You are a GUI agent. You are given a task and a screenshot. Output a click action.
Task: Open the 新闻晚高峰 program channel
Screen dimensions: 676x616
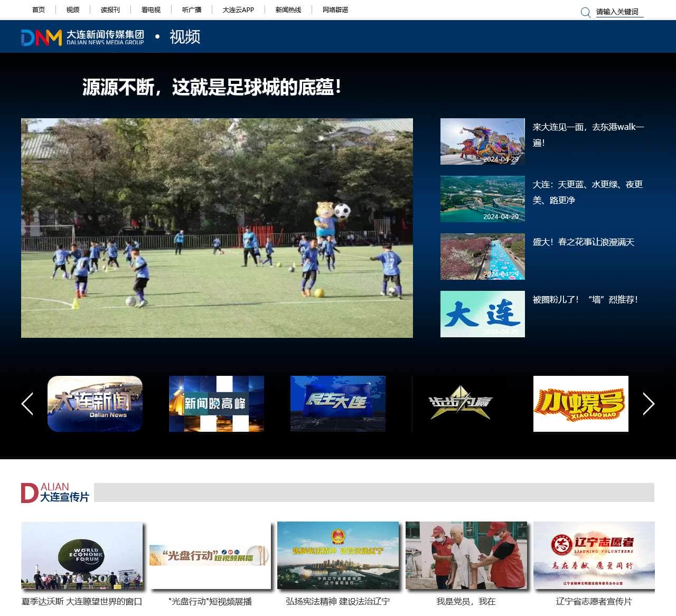[216, 404]
